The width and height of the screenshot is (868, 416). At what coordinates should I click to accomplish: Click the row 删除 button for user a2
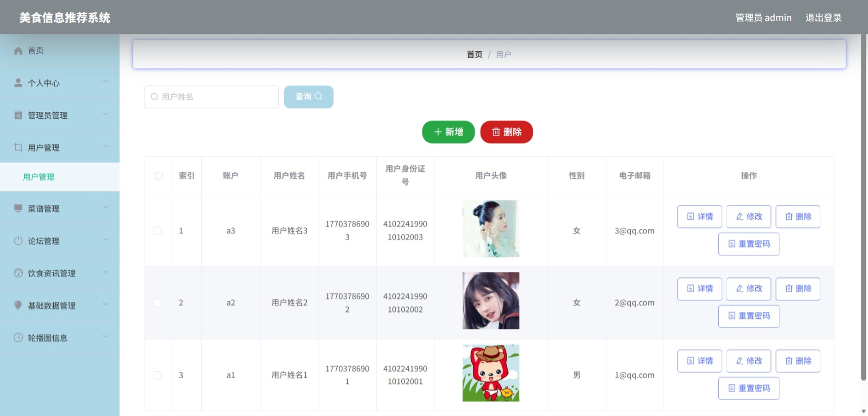click(x=798, y=289)
